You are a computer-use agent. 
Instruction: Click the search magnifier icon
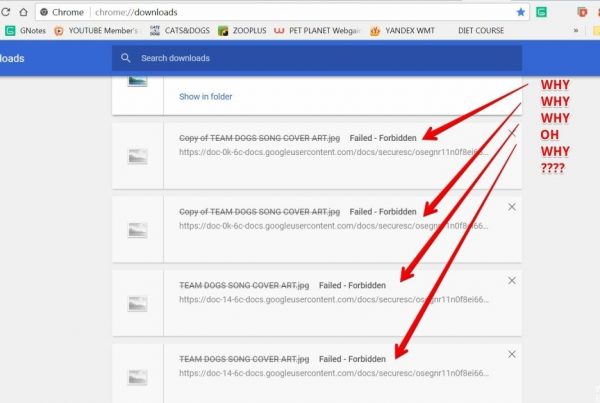pos(126,58)
